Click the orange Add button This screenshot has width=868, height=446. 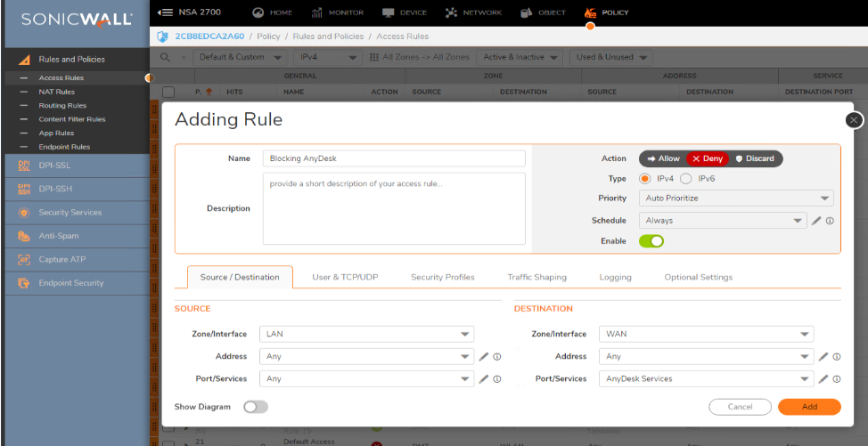click(x=808, y=407)
